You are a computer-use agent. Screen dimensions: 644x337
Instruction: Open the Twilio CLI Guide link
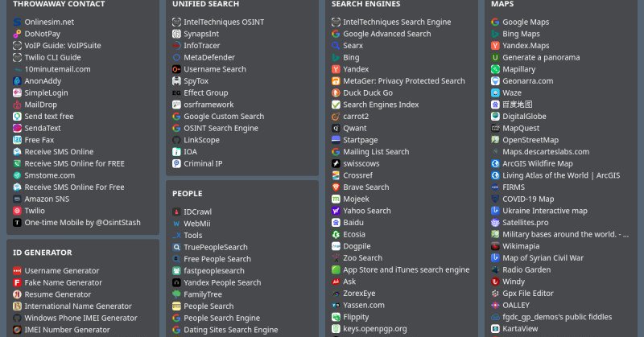click(x=52, y=57)
